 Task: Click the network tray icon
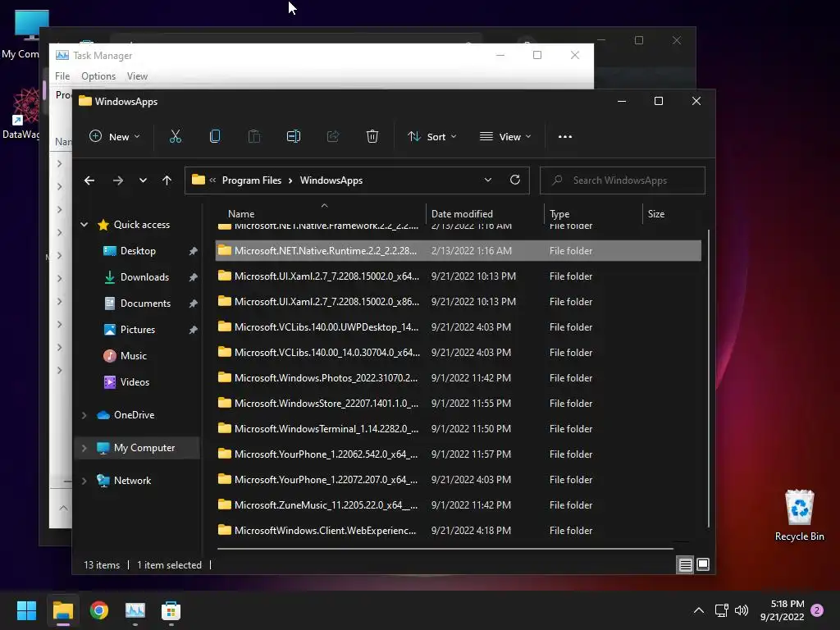[x=721, y=610]
